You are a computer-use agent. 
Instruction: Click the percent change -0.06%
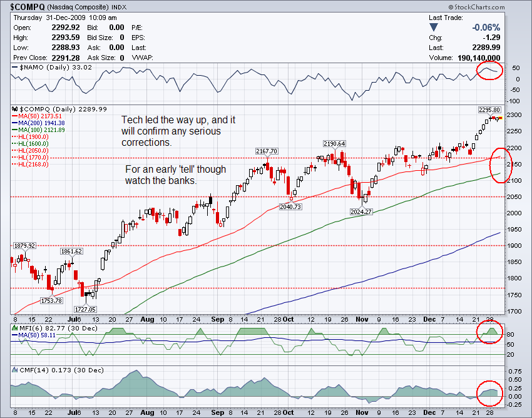[486, 28]
